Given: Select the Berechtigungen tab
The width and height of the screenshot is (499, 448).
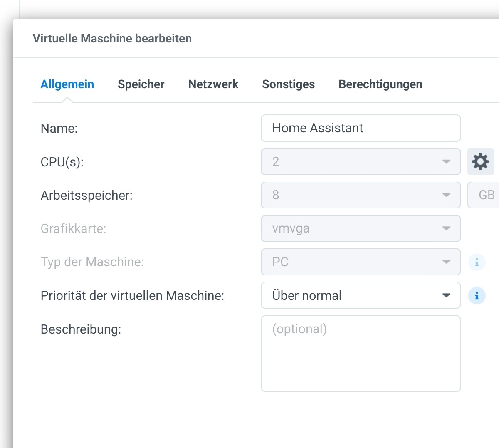Looking at the screenshot, I should (x=380, y=84).
